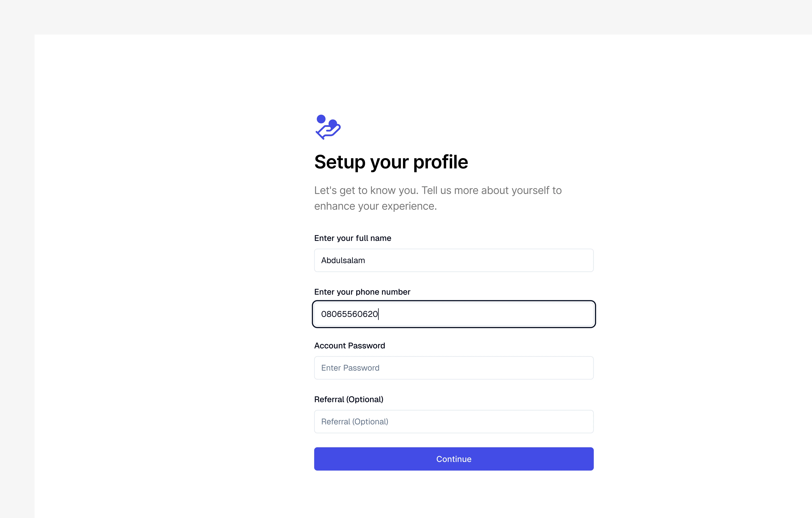Click the empty right side of the phone number field
The height and width of the screenshot is (518, 812).
(506, 314)
